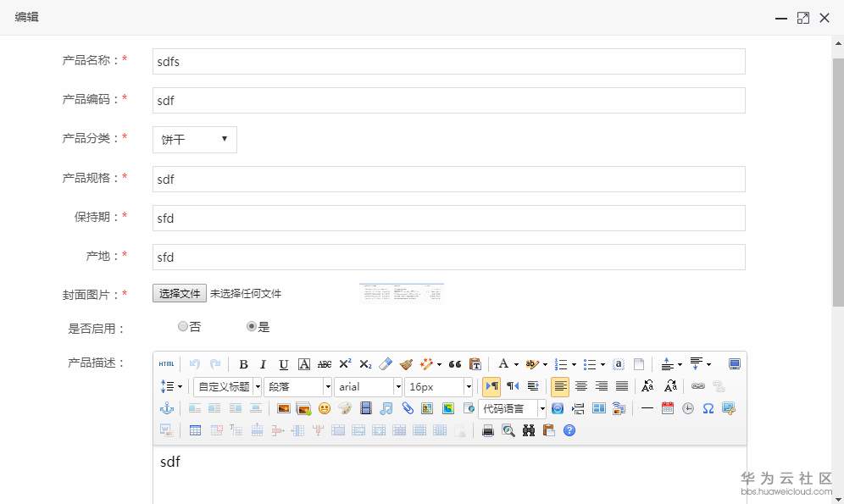Screen dimensions: 844x504
Task: Focus the 保持期 input field
Action: coord(449,218)
